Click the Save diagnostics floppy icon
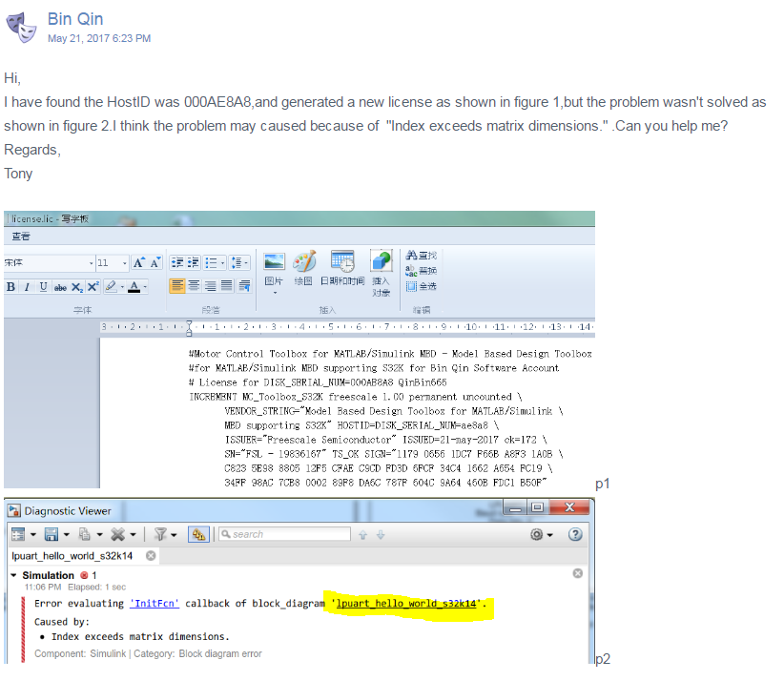The width and height of the screenshot is (784, 681). pyautogui.click(x=51, y=534)
